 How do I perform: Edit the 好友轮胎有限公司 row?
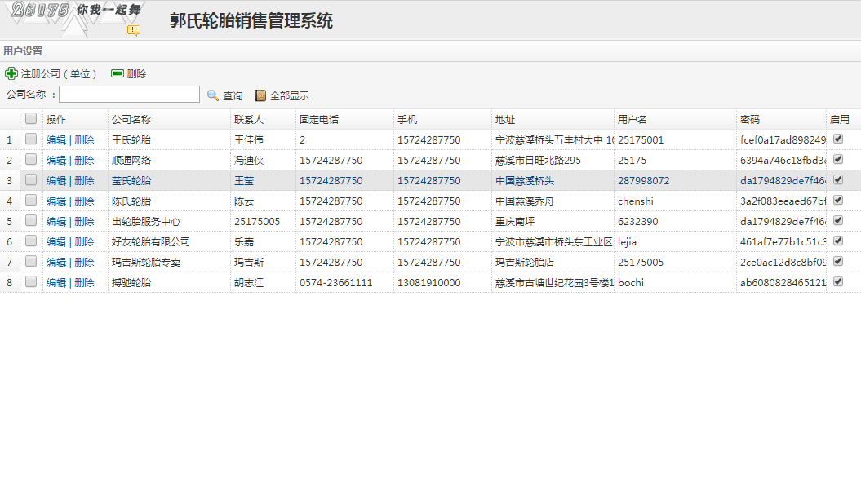pyautogui.click(x=56, y=242)
